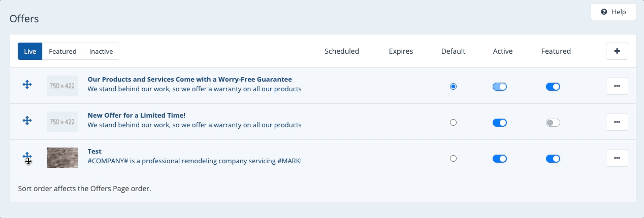Open more options for New Offer row

[x=617, y=122]
